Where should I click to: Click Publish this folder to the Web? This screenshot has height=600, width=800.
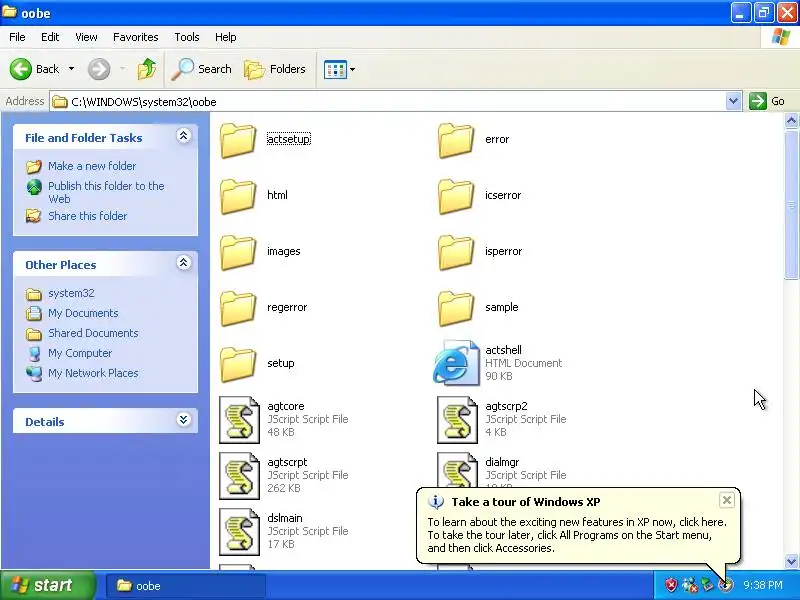pos(106,192)
